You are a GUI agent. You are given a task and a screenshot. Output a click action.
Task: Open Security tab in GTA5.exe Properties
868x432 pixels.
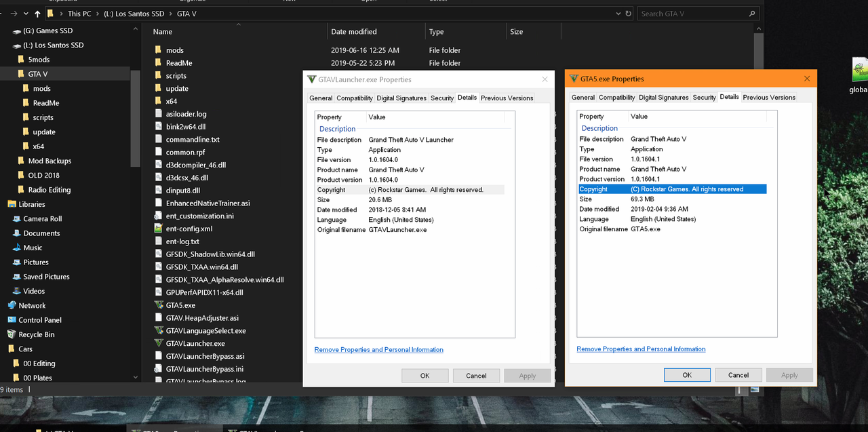[x=704, y=98]
